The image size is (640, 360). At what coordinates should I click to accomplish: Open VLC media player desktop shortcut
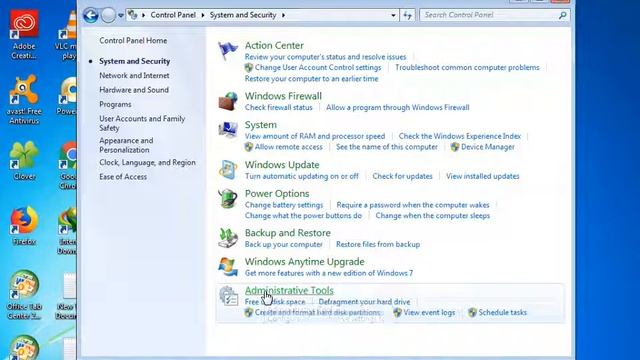coord(67,35)
